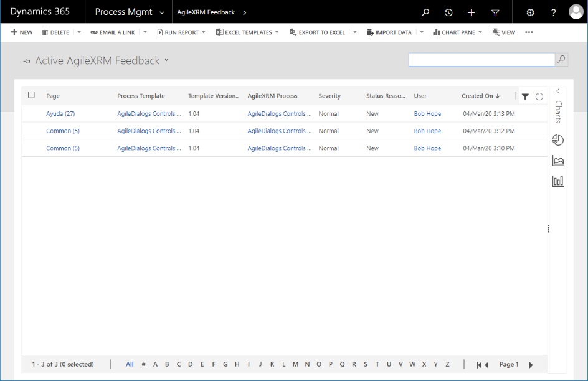Image resolution: width=588 pixels, height=381 pixels.
Task: Click IMPORT DATA command
Action: click(x=389, y=32)
